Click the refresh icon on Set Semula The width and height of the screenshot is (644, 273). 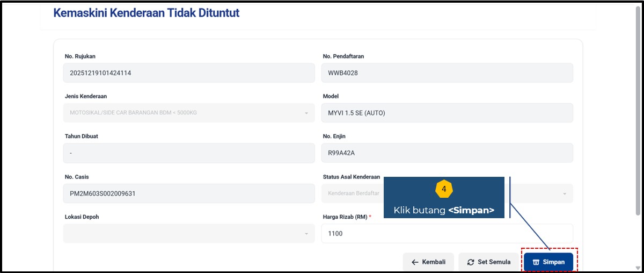(x=471, y=262)
